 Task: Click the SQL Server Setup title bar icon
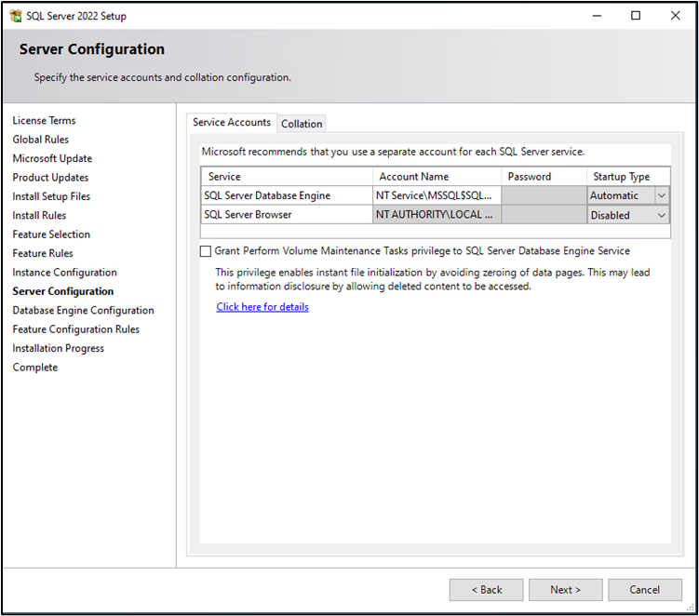pyautogui.click(x=16, y=16)
